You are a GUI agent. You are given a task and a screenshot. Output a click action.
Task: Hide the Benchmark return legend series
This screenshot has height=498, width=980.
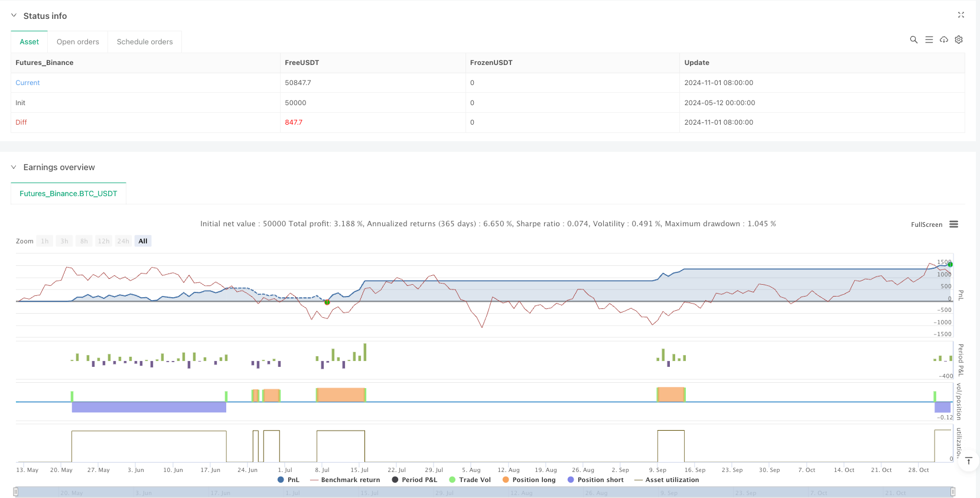(345, 480)
